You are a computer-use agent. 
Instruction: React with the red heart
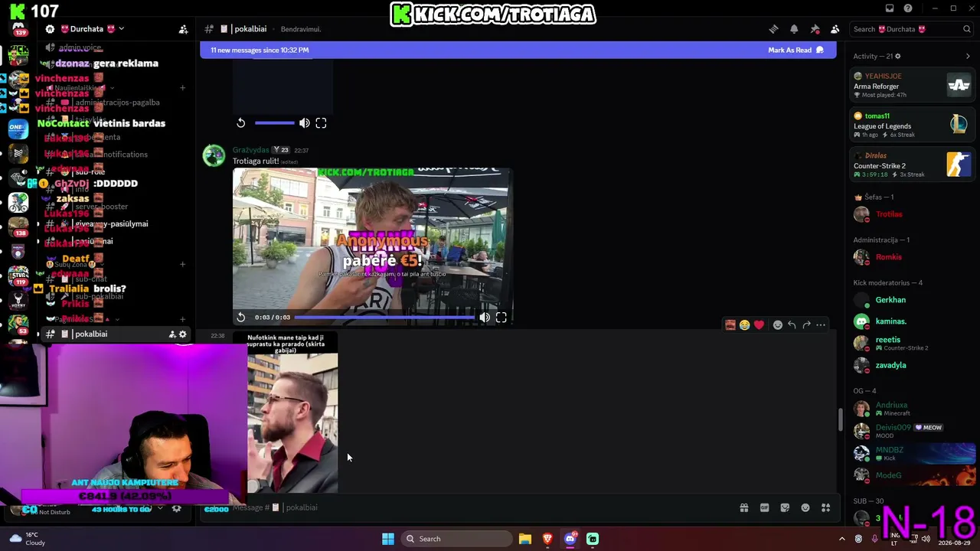759,325
